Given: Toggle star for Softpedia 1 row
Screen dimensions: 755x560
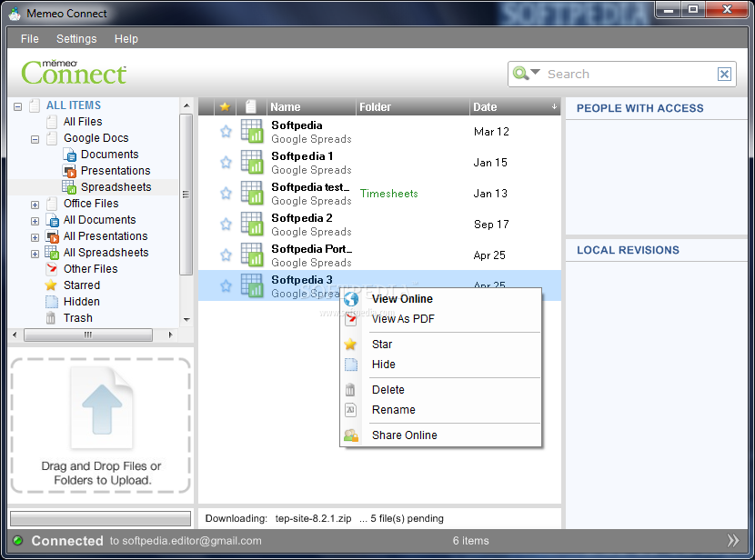Looking at the screenshot, I should (x=226, y=162).
